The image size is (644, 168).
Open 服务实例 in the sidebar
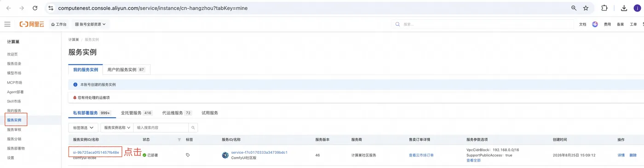(14, 120)
